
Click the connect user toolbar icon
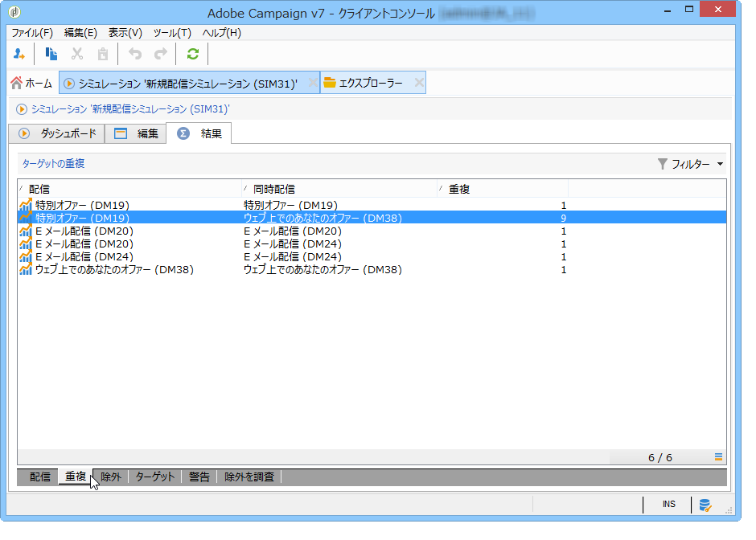[19, 54]
